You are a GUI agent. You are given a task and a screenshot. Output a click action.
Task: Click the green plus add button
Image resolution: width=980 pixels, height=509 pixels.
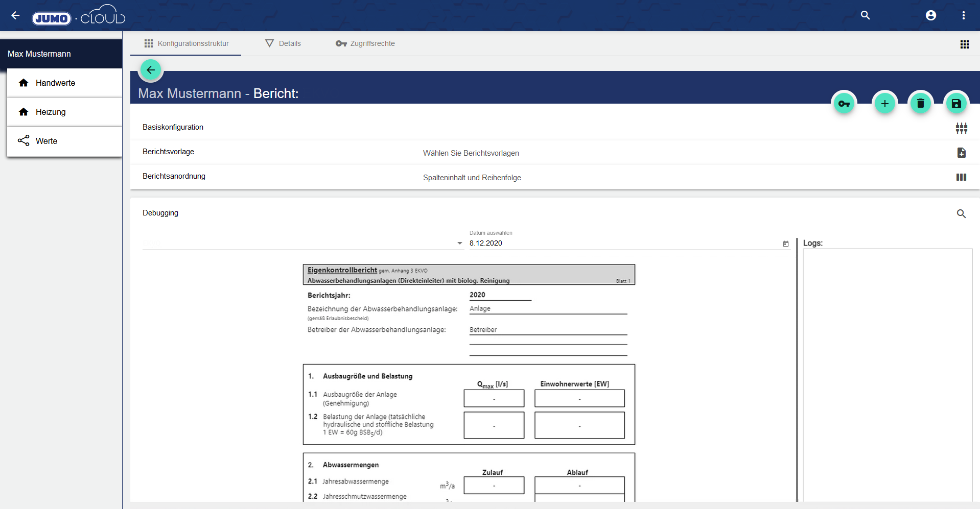click(884, 104)
